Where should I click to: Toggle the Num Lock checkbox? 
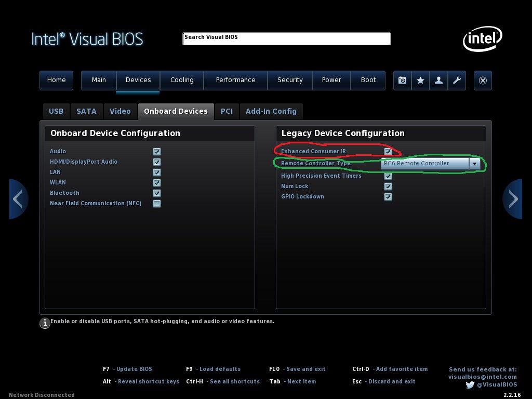coord(388,187)
